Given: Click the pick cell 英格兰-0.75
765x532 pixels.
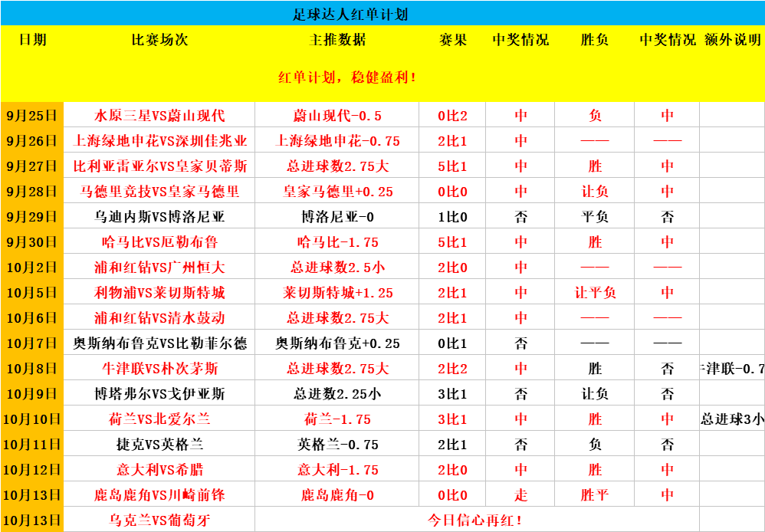Looking at the screenshot, I should point(337,445).
